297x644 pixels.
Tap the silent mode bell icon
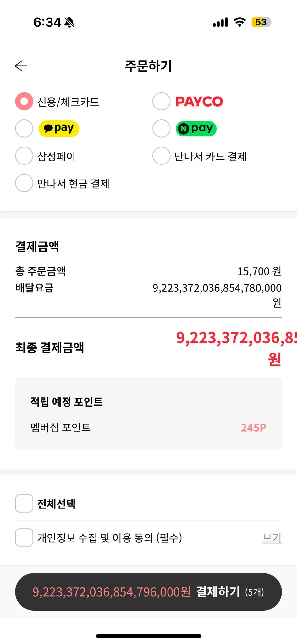tap(69, 22)
